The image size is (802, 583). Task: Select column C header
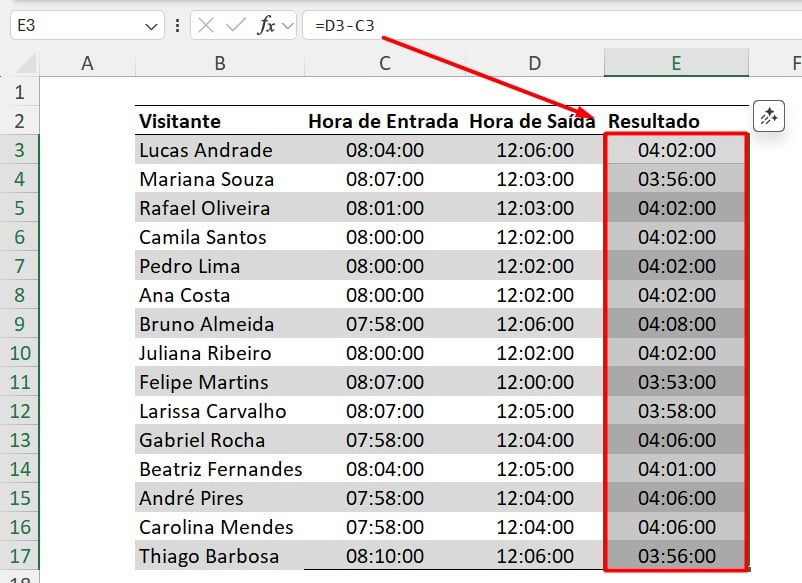point(385,64)
